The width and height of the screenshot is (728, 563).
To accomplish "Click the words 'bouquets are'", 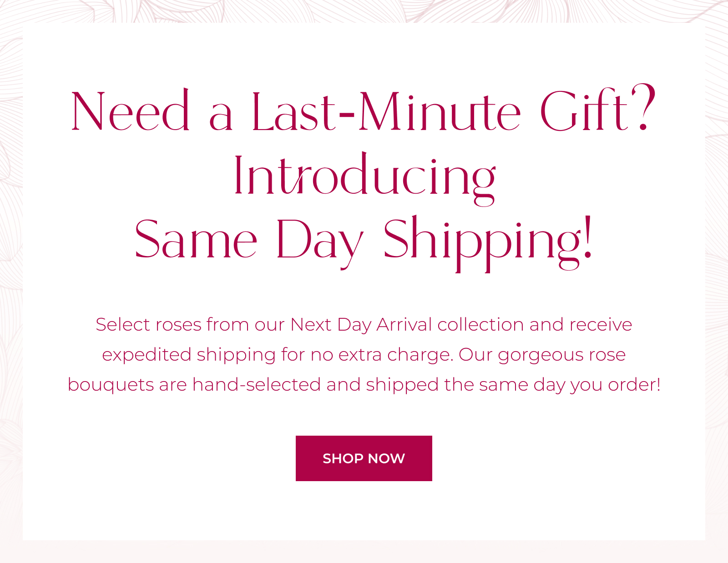I will [127, 385].
